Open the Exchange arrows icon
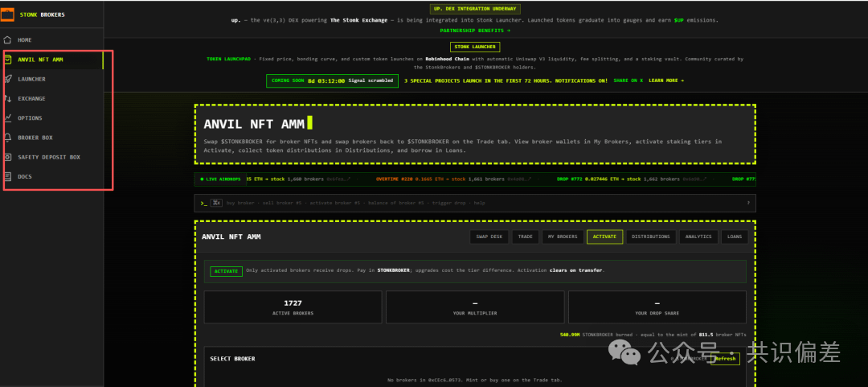 [7, 99]
